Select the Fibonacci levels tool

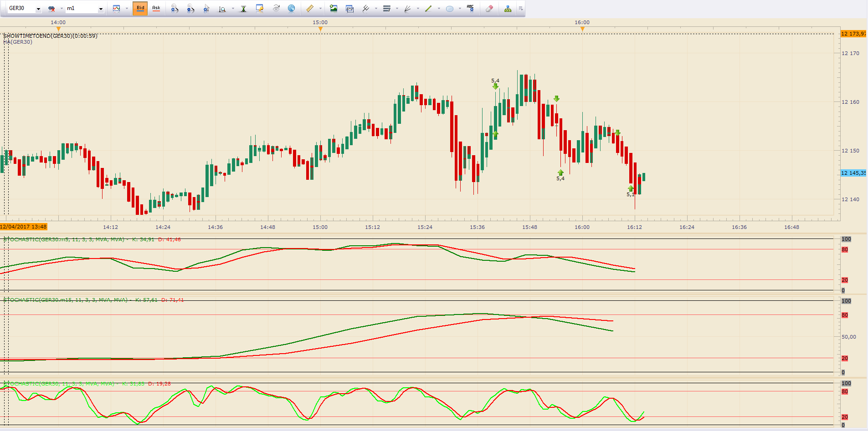point(387,9)
